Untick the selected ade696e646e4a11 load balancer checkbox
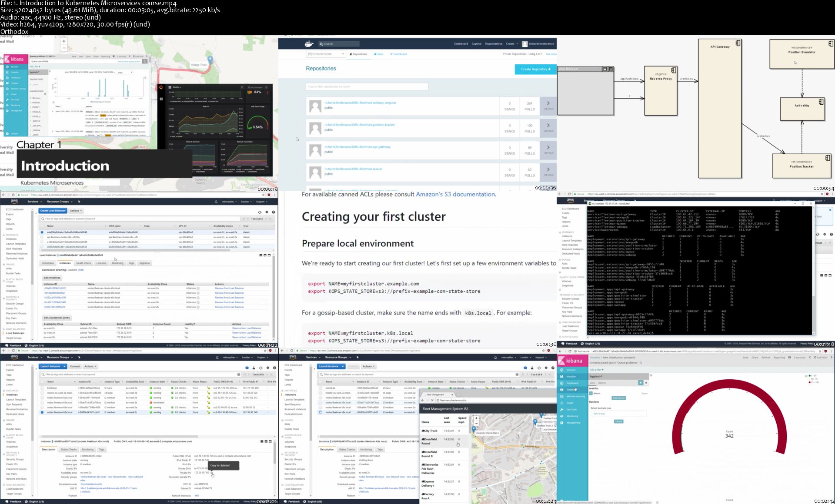The image size is (835, 504). pyautogui.click(x=42, y=232)
